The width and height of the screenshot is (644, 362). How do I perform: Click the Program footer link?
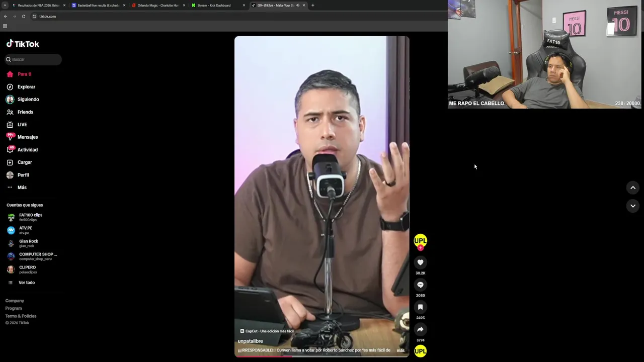[14, 308]
